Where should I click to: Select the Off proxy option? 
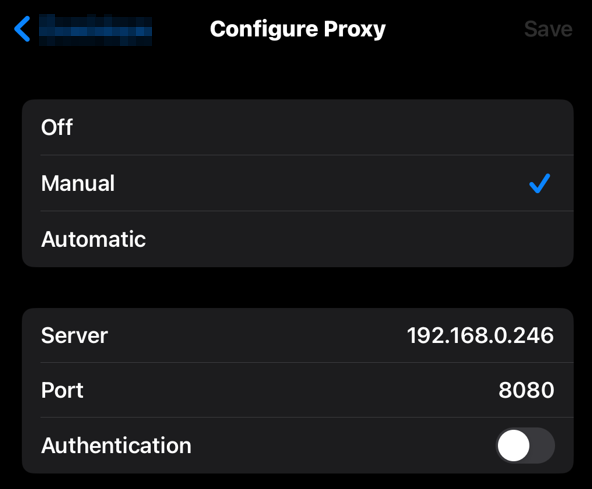pyautogui.click(x=298, y=127)
